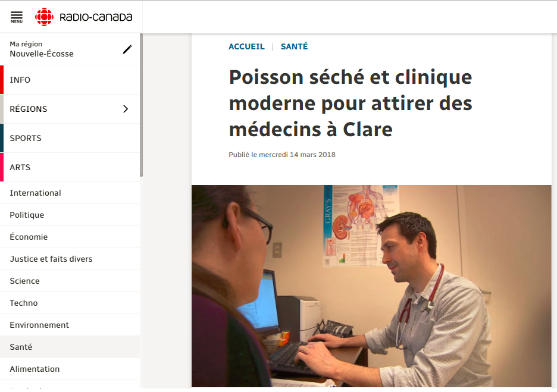557x392 pixels.
Task: Expand the RÉGIONS chevron arrow
Action: pyautogui.click(x=126, y=109)
